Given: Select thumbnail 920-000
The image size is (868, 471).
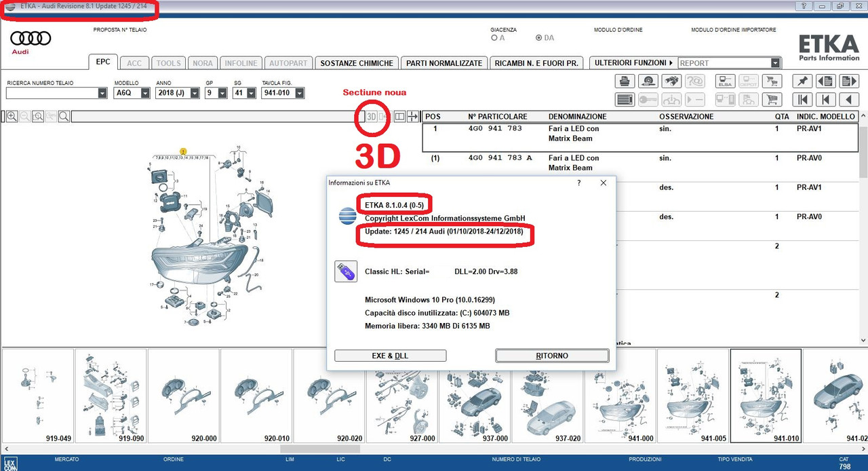Looking at the screenshot, I should coord(183,396).
